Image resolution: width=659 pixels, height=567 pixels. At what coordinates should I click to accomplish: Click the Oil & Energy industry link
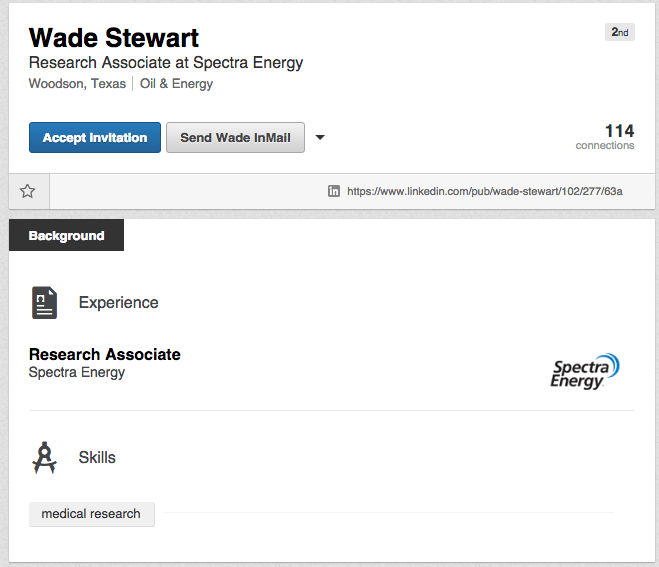coord(176,84)
